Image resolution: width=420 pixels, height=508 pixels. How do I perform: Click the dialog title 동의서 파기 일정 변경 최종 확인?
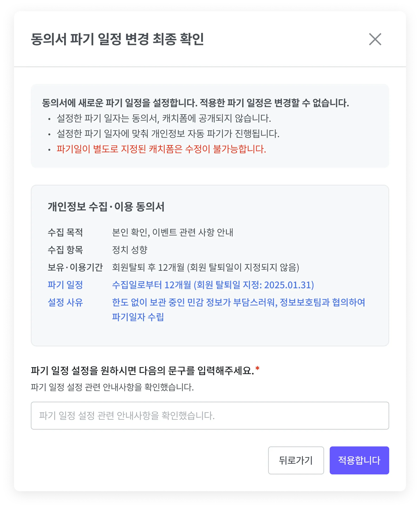(x=117, y=39)
